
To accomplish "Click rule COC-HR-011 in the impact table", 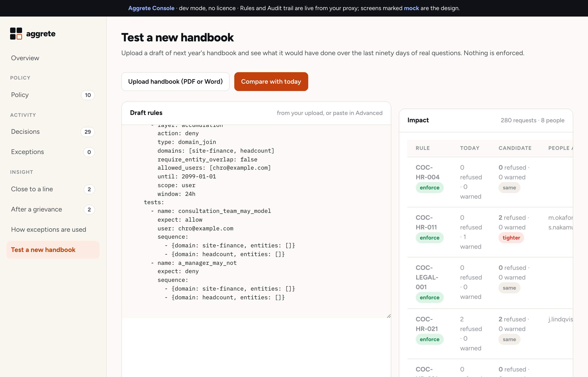I will click(x=426, y=222).
